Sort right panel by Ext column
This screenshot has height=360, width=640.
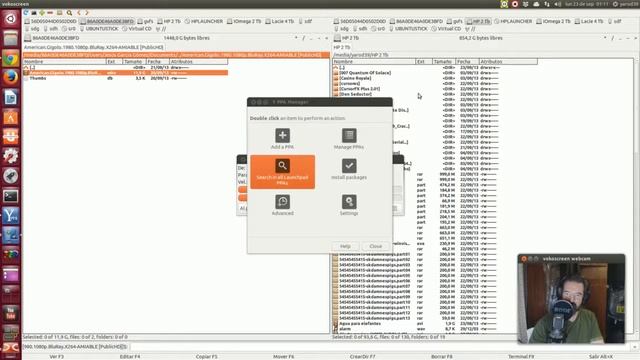424,62
